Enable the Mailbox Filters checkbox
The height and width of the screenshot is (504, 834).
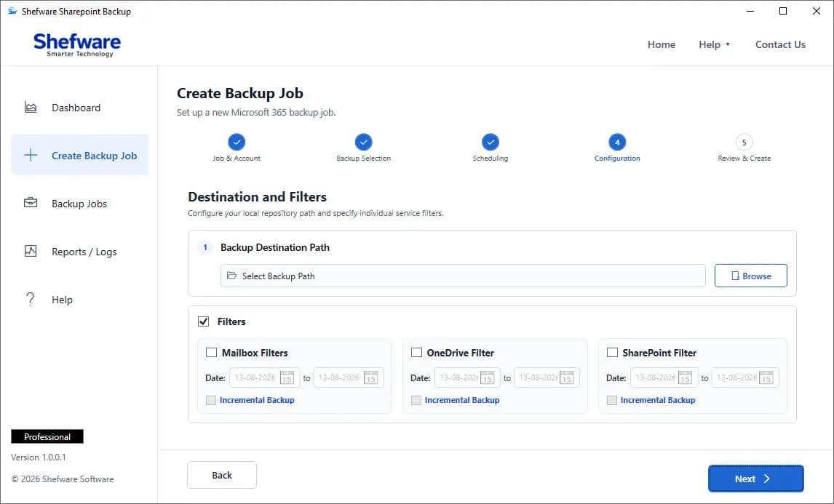(211, 353)
